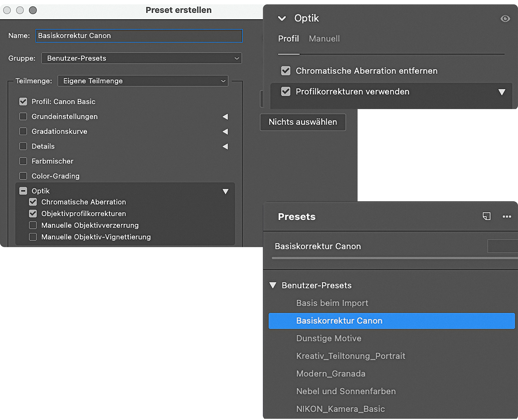The image size is (518, 420).
Task: Collapse the Optik panel chevron
Action: tap(282, 19)
